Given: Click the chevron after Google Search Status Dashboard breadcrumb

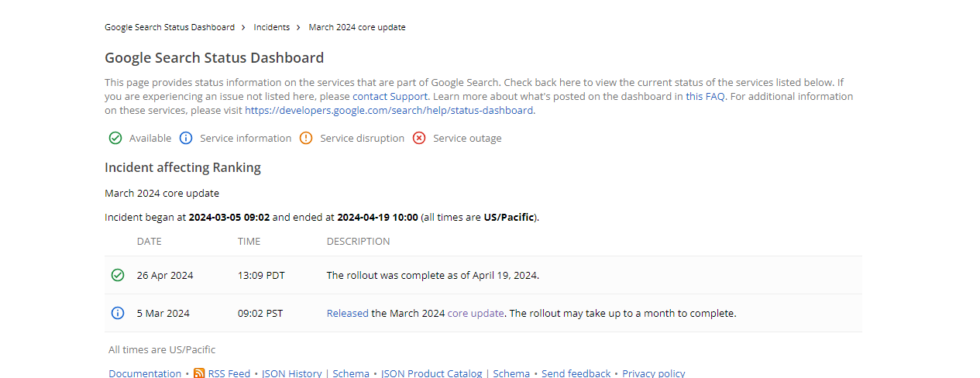Looking at the screenshot, I should tap(244, 27).
